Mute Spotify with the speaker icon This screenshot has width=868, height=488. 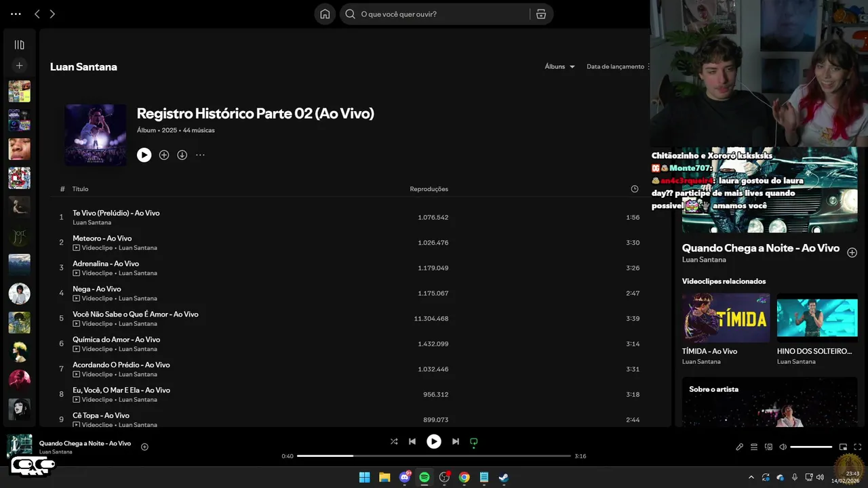pos(783,447)
